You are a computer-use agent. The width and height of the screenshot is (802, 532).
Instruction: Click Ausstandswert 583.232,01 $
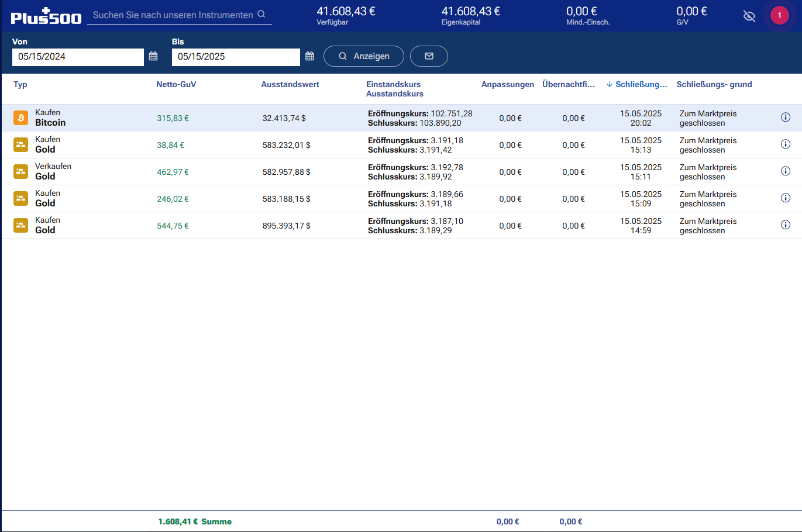(287, 145)
